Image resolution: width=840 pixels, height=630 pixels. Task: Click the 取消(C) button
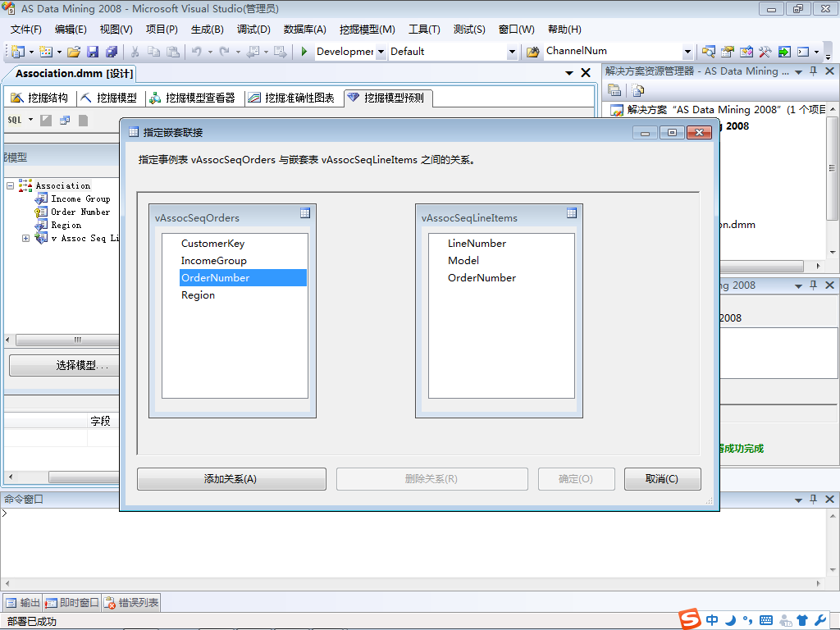(x=662, y=479)
